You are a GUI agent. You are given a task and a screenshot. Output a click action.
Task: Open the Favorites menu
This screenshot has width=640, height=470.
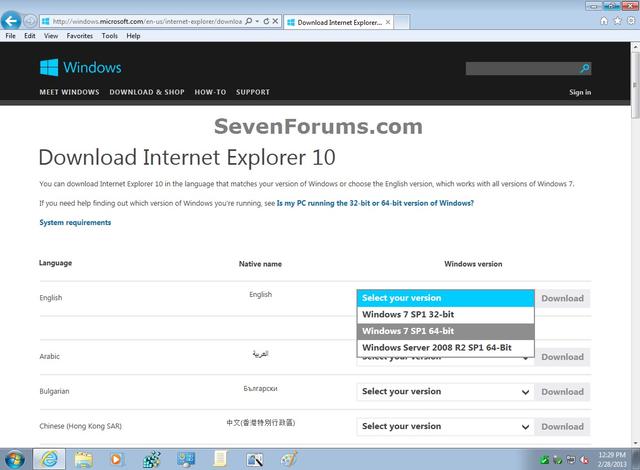[80, 36]
